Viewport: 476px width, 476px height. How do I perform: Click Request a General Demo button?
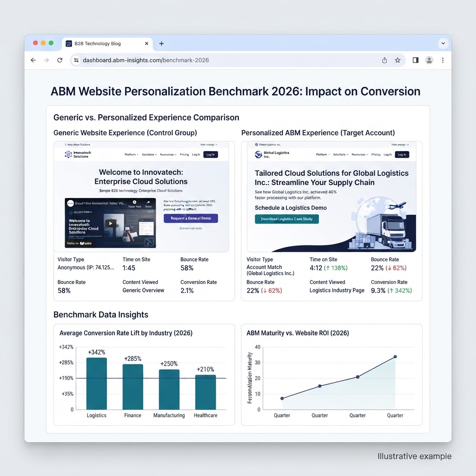(x=191, y=218)
